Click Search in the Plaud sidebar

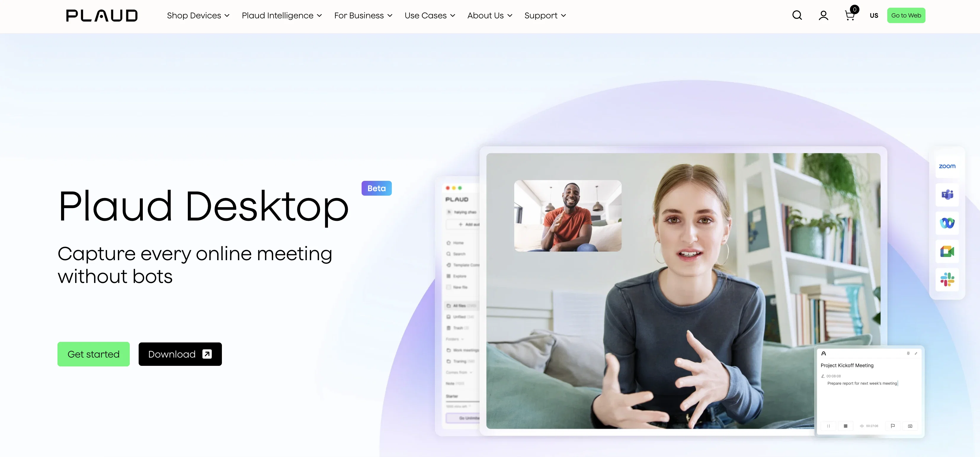pos(456,254)
